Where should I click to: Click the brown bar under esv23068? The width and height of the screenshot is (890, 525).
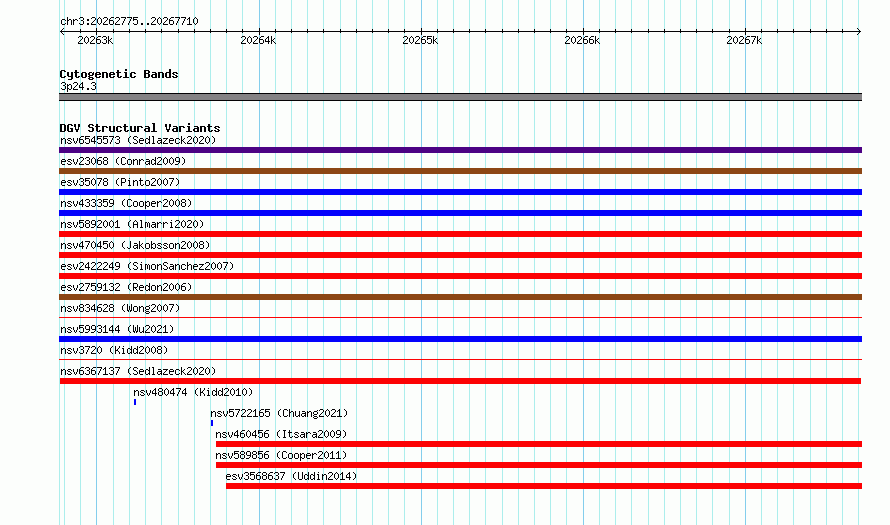coord(460,171)
